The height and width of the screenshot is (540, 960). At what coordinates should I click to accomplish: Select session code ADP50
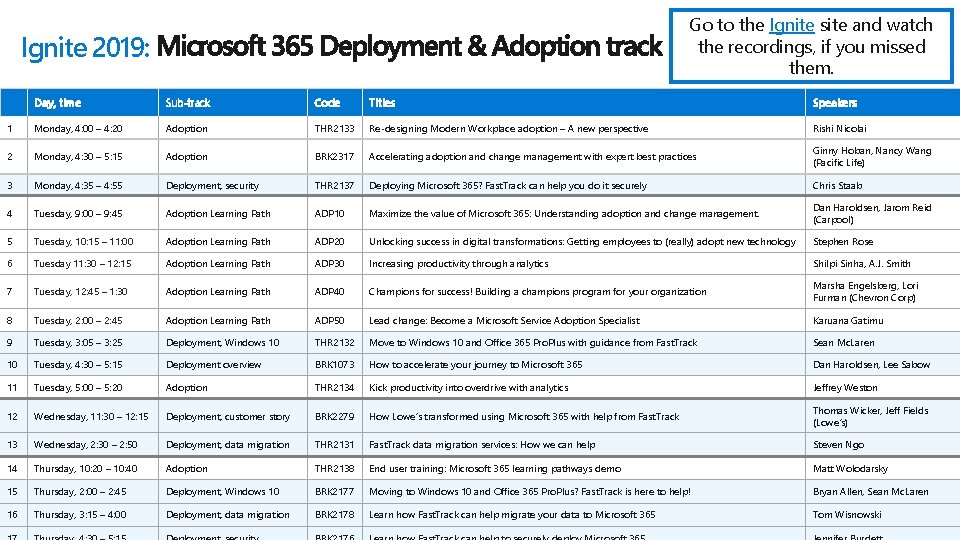click(329, 321)
